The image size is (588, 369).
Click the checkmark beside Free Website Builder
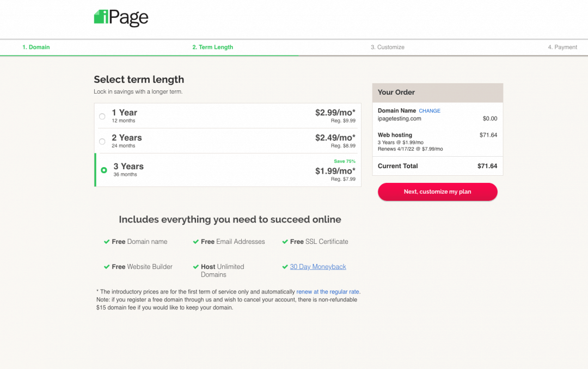tap(107, 267)
